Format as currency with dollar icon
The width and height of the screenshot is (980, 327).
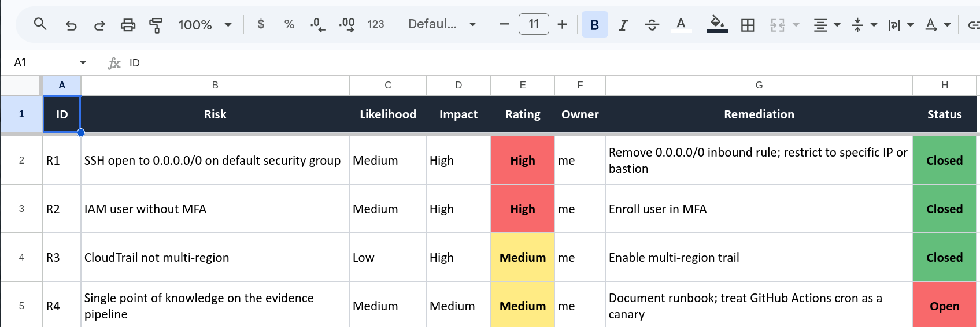261,24
